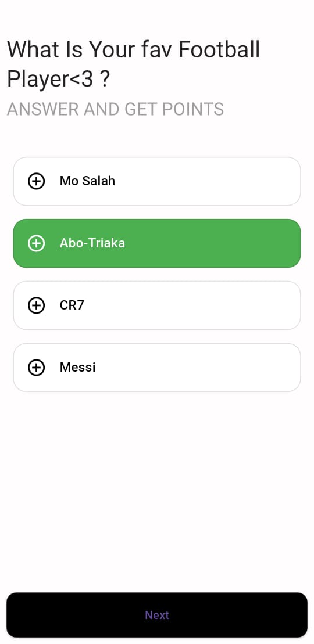Image resolution: width=314 pixels, height=644 pixels.
Task: Click the plus circle icon beside Messi
Action: (x=36, y=367)
